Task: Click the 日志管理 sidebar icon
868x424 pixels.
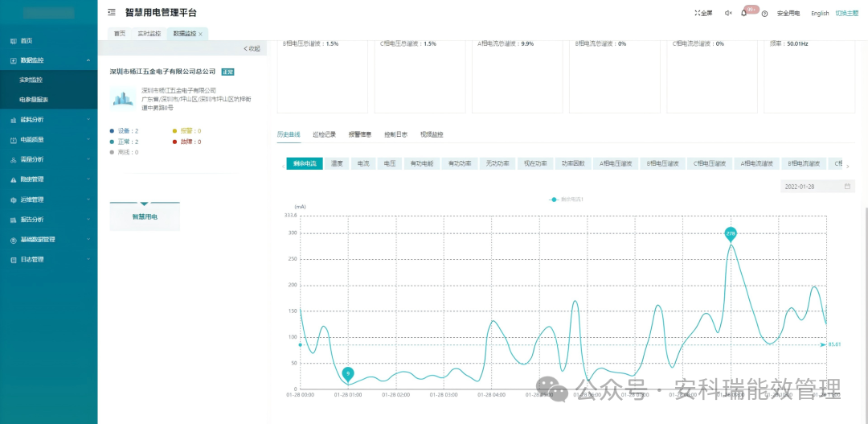Action: click(x=14, y=259)
